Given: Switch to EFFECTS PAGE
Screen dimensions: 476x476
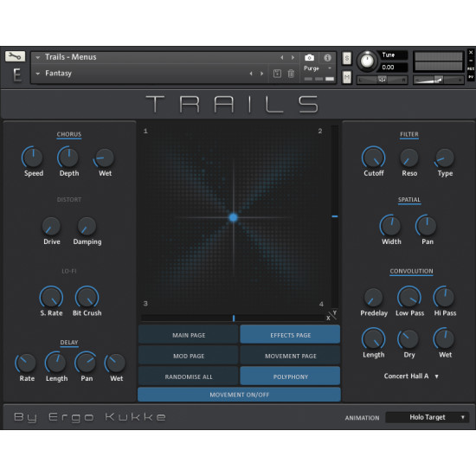Looking at the screenshot, I should click(290, 335).
